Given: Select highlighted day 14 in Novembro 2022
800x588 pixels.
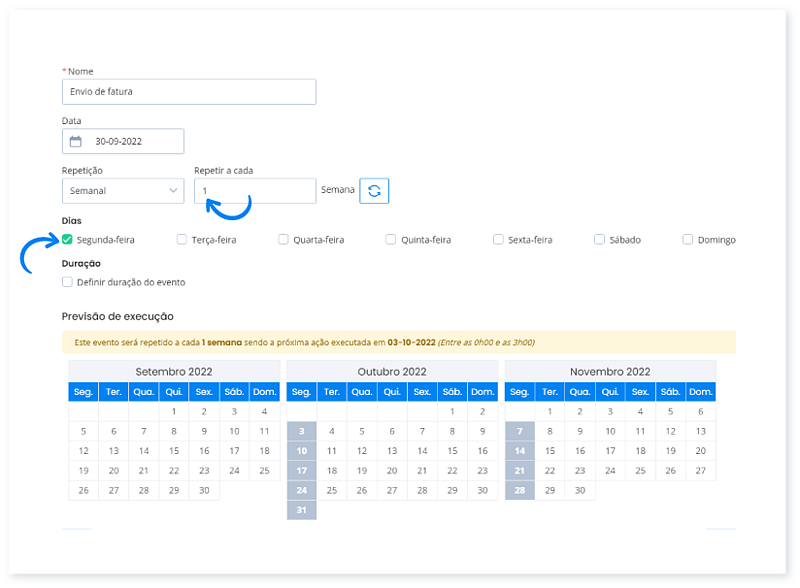Looking at the screenshot, I should [520, 451].
